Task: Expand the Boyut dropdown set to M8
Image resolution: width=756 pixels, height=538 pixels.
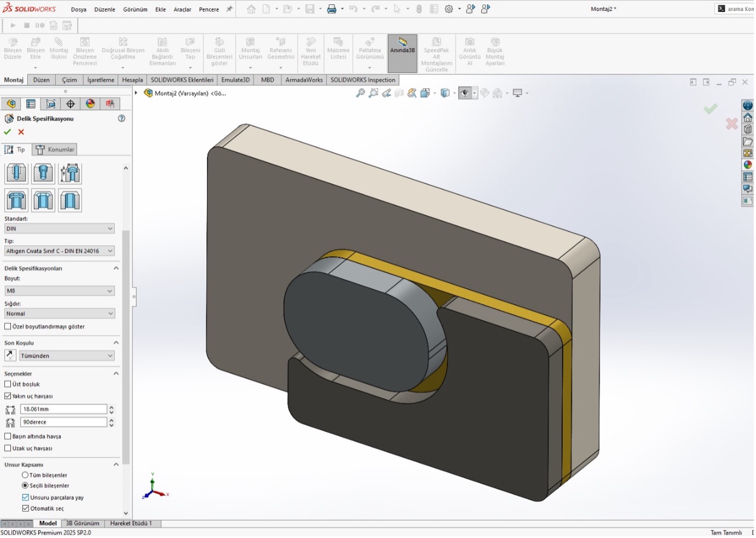Action: pyautogui.click(x=59, y=291)
